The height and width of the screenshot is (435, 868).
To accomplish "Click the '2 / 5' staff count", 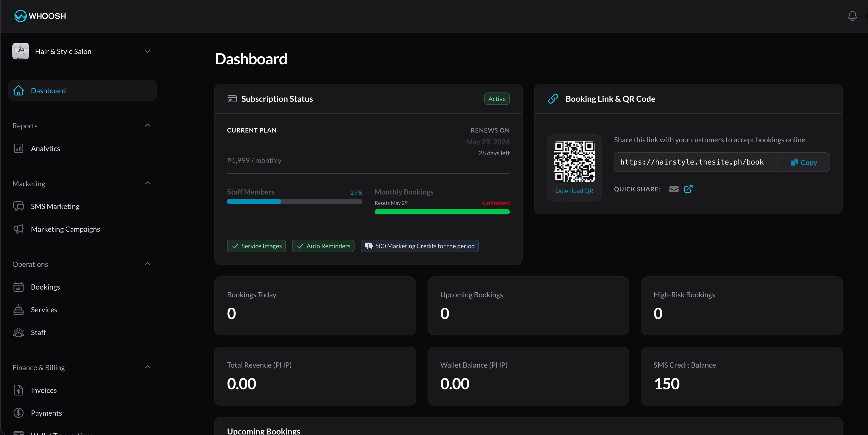I will 356,193.
